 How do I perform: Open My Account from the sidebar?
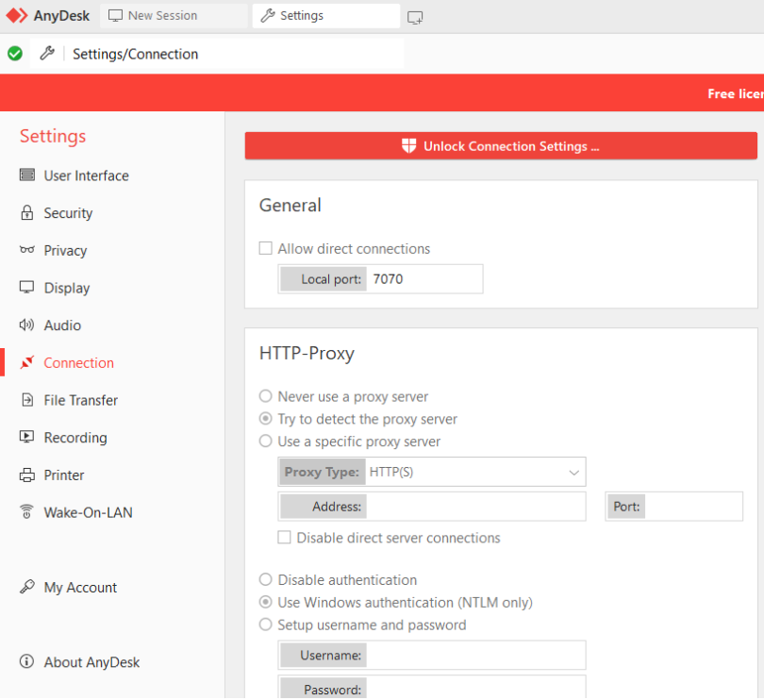click(79, 587)
